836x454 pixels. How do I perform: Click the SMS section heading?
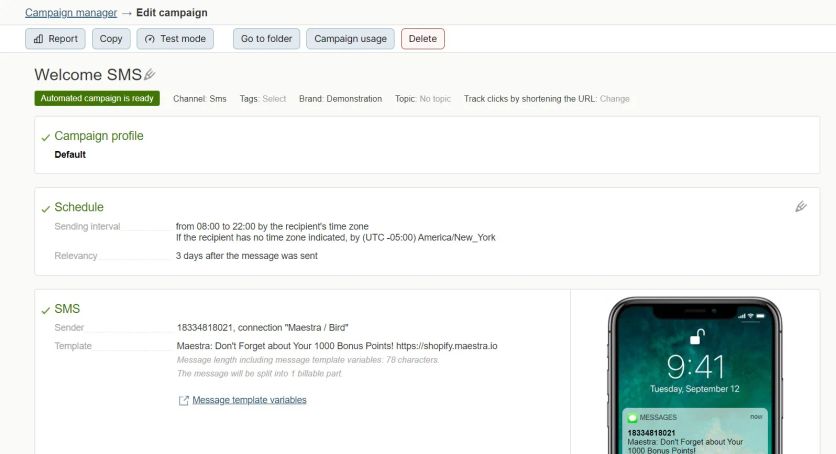coord(67,309)
